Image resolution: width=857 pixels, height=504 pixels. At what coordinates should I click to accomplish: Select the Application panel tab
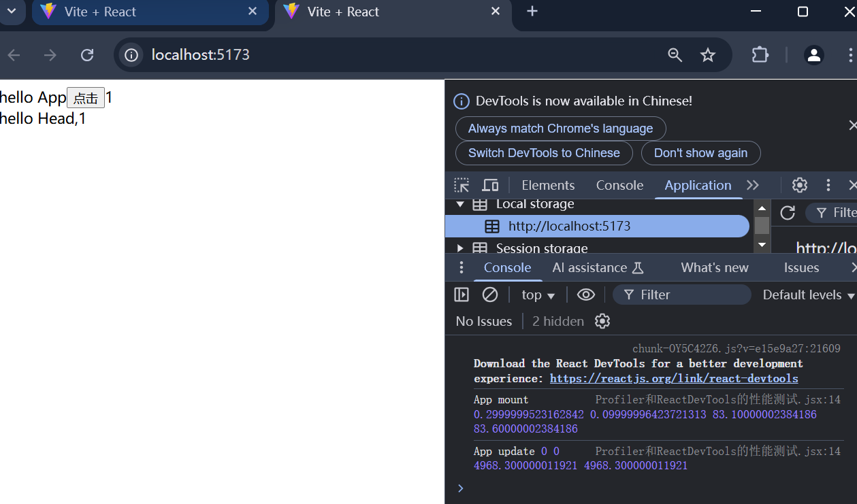[x=698, y=185]
